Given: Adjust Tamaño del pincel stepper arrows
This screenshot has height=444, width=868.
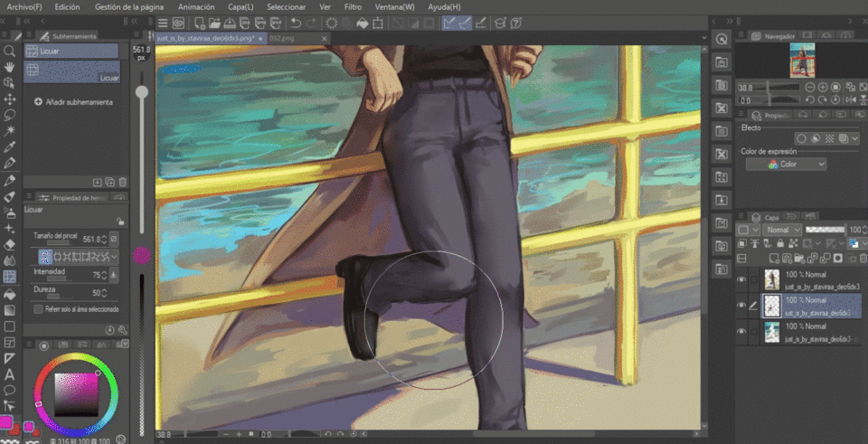Looking at the screenshot, I should pyautogui.click(x=104, y=240).
